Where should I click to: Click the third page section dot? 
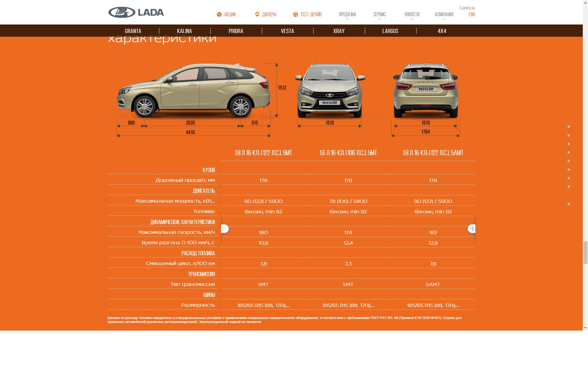pos(569,144)
